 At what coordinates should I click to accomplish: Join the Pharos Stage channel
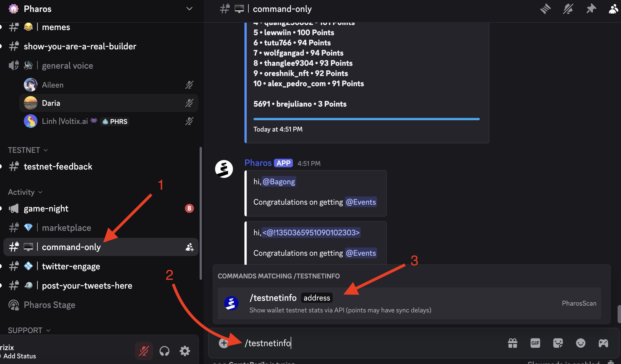(x=101, y=305)
